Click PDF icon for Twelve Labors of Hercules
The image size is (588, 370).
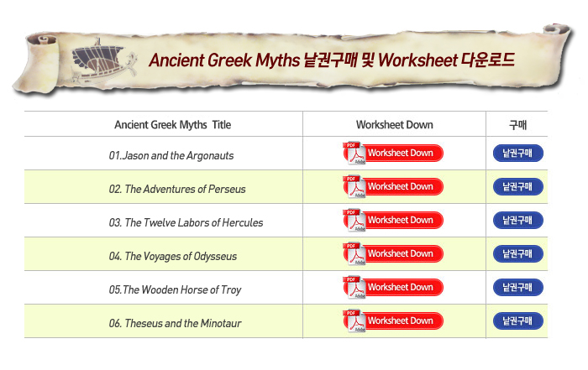354,220
